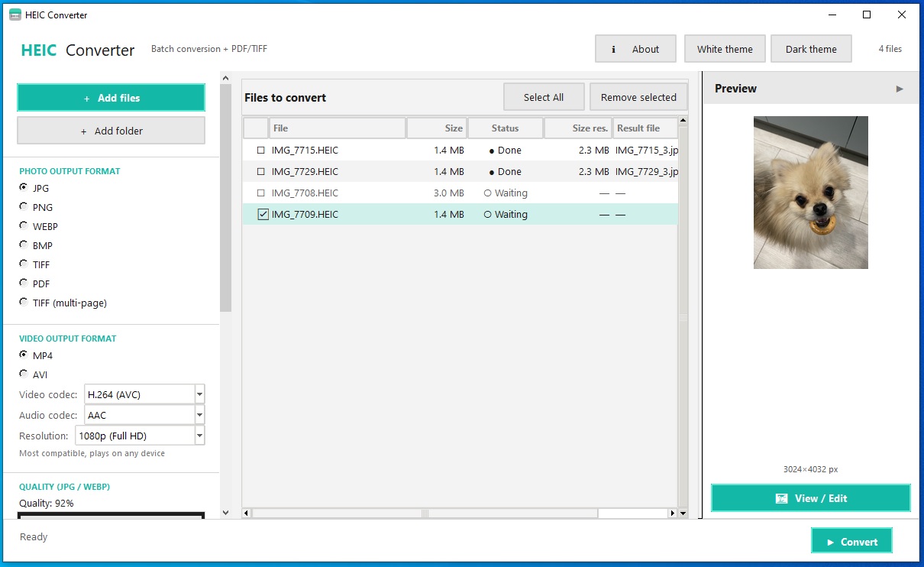Click the HEIC Converter title bar app icon

click(x=15, y=15)
